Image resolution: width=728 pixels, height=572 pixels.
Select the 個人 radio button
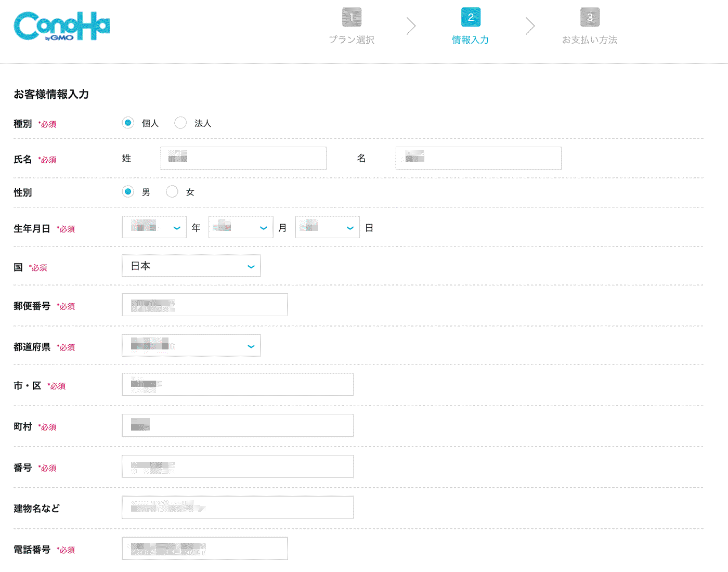(x=128, y=123)
